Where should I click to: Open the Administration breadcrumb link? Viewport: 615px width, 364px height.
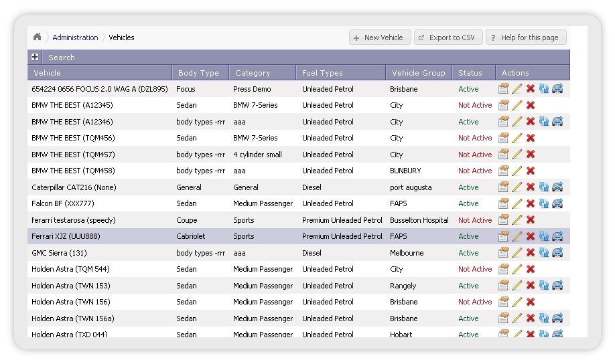[75, 37]
